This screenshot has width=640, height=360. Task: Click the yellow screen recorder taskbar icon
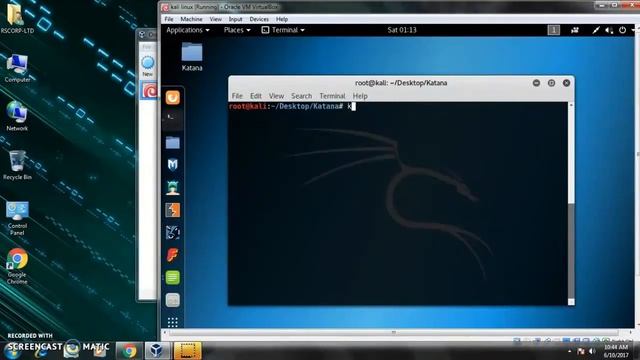[188, 351]
